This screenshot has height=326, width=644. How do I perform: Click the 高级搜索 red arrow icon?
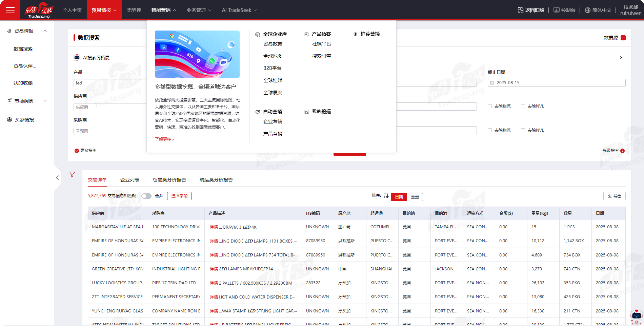coord(622,151)
